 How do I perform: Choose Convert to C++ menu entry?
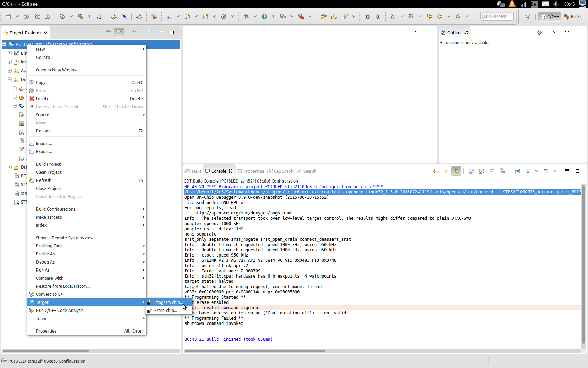[86, 294]
